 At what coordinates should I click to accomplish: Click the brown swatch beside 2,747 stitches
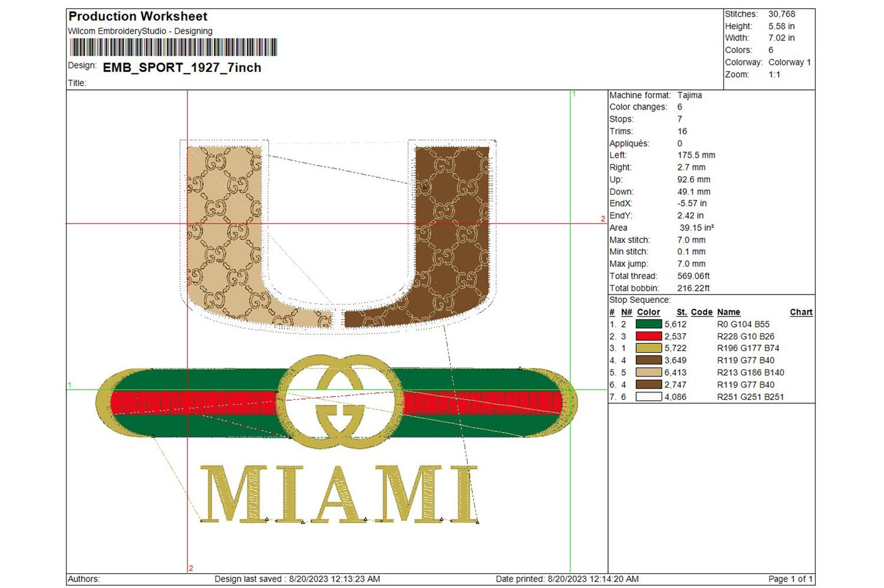pos(649,385)
